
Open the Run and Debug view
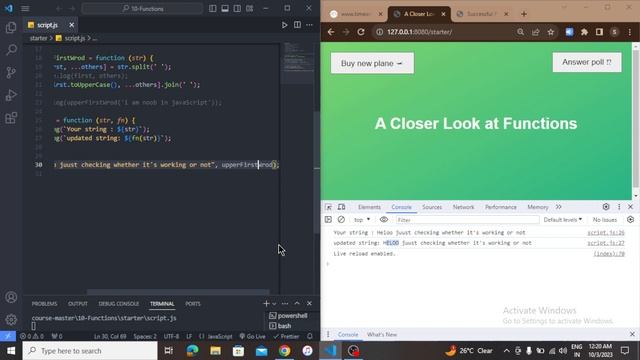coord(11,95)
